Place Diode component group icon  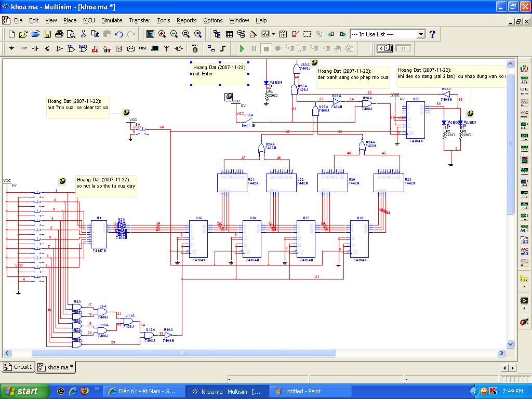(x=35, y=48)
